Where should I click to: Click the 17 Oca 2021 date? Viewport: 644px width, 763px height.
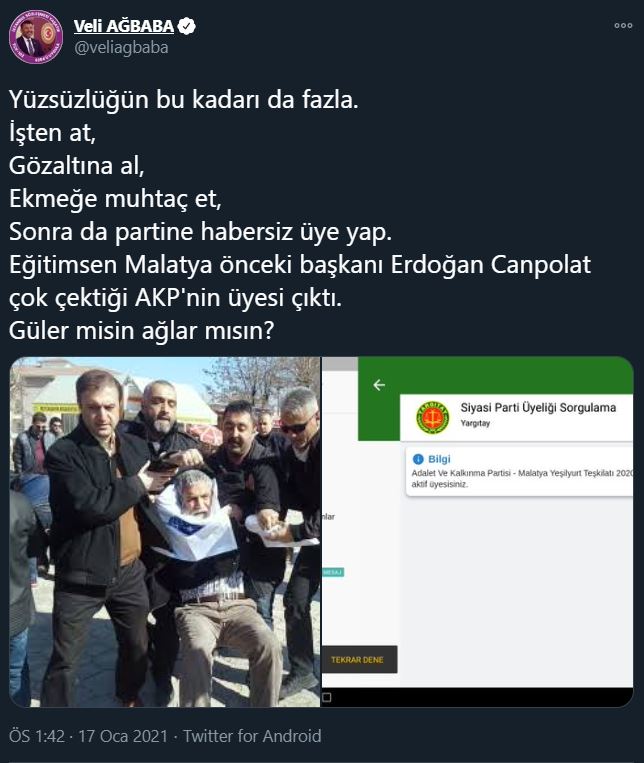pyautogui.click(x=123, y=736)
